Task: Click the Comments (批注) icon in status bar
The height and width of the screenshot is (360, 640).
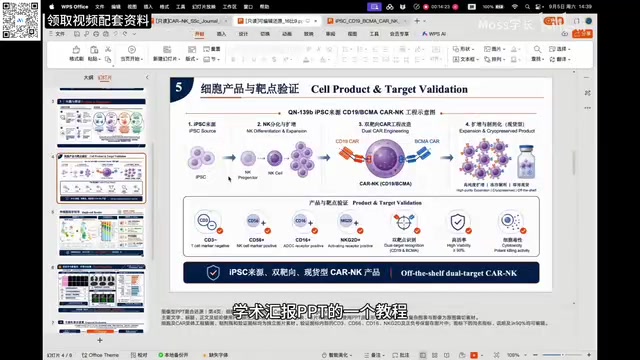Action: [395, 355]
